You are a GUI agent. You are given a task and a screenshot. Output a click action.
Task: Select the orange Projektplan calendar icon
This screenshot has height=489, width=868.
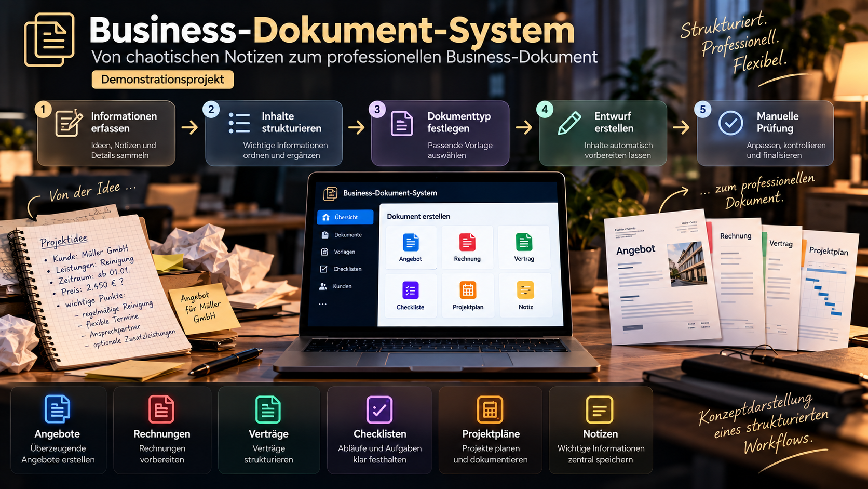pyautogui.click(x=468, y=290)
